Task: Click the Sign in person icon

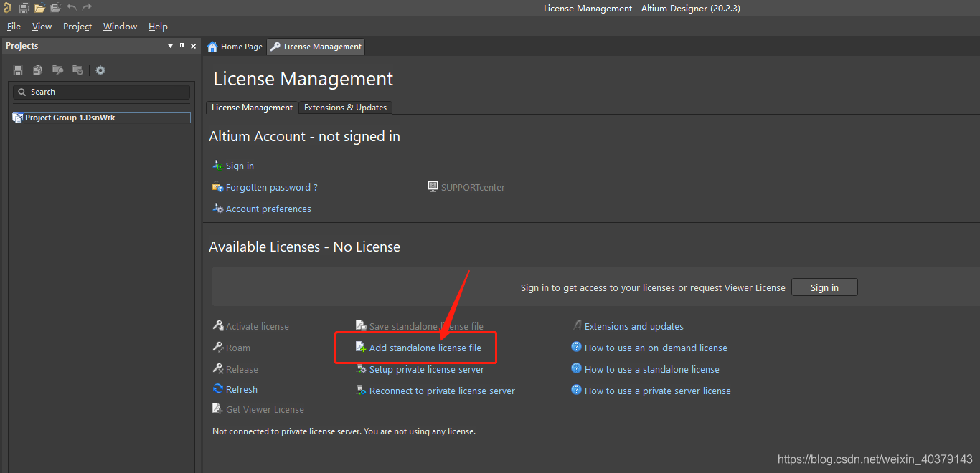Action: [218, 165]
